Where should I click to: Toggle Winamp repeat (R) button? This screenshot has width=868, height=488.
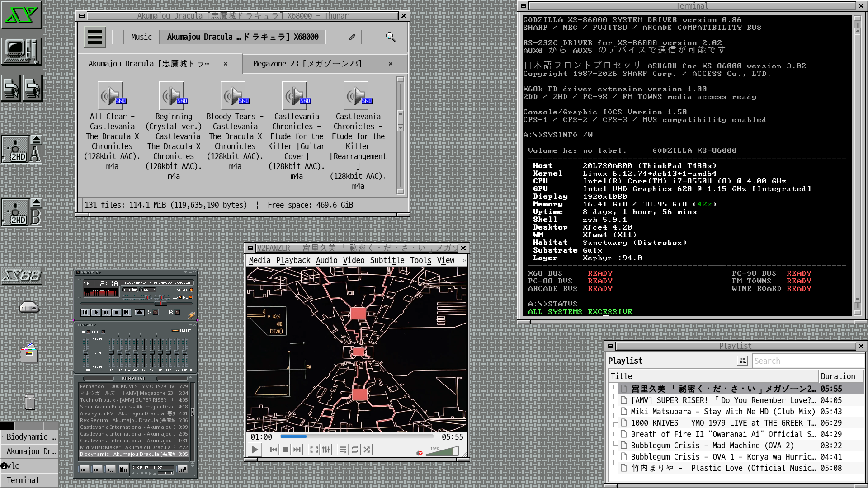tap(174, 312)
